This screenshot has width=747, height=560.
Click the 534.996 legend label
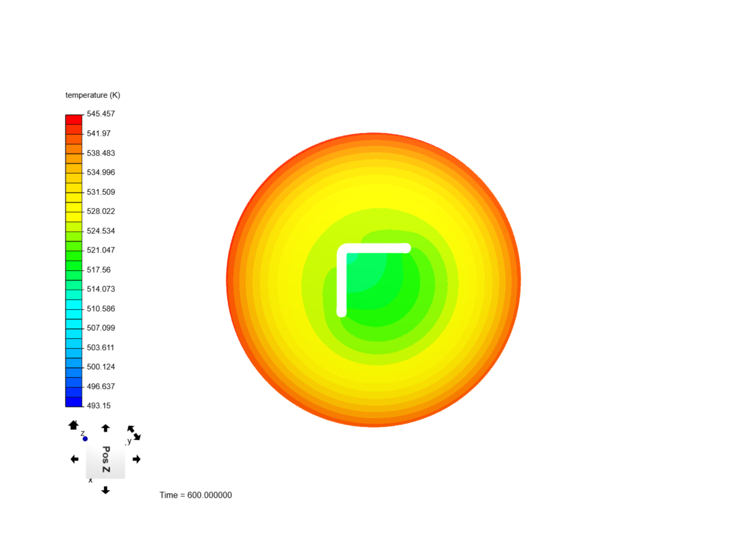(x=101, y=172)
